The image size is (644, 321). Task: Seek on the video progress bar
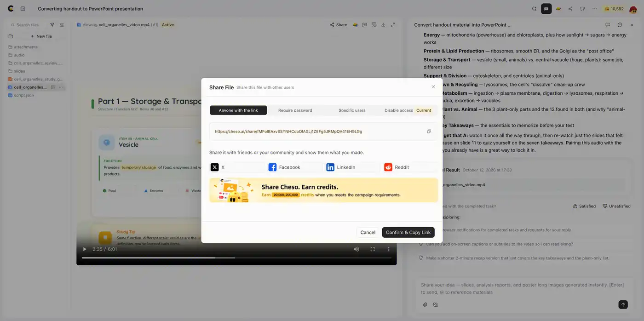click(x=236, y=258)
